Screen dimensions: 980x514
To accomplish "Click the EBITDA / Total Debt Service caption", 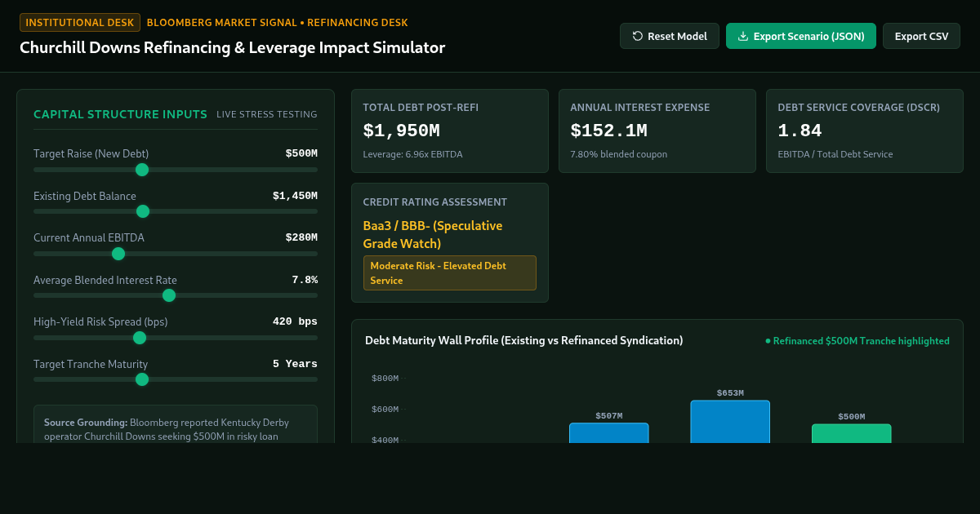I will 835,154.
